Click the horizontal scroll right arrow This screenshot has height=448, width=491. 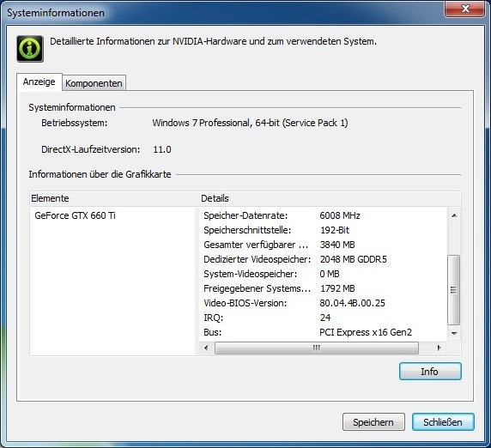point(439,348)
